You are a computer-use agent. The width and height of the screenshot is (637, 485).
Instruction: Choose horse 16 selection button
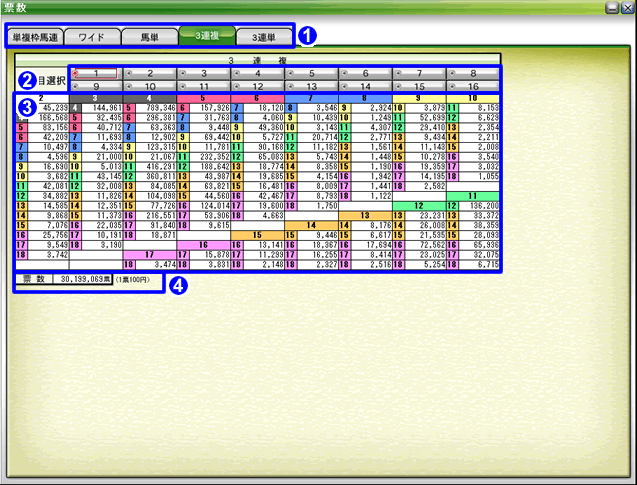[473, 86]
